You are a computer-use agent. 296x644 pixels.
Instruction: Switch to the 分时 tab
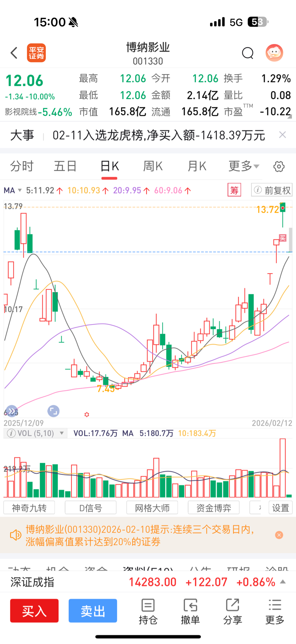point(22,166)
